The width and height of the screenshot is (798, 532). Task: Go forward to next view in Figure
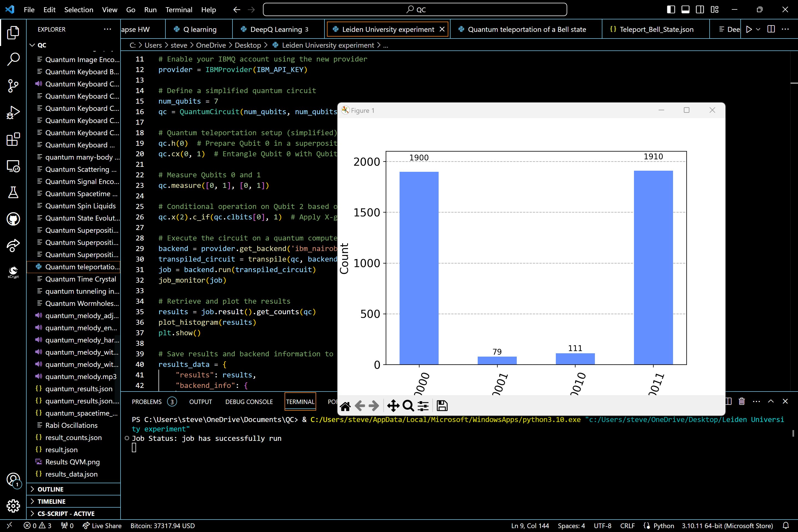[374, 406]
